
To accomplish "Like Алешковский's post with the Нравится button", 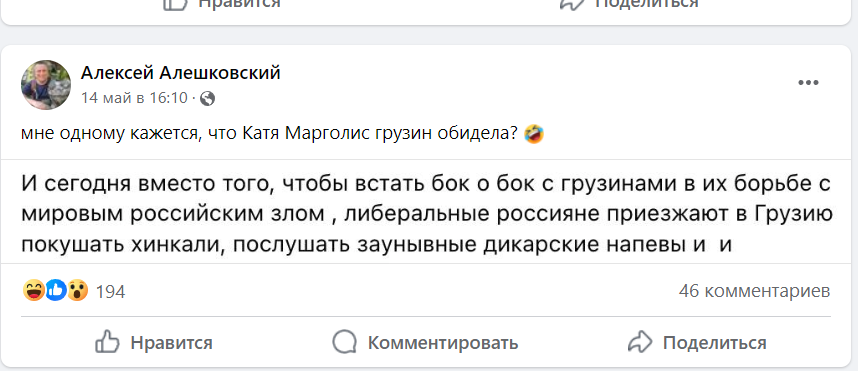I will (x=154, y=343).
